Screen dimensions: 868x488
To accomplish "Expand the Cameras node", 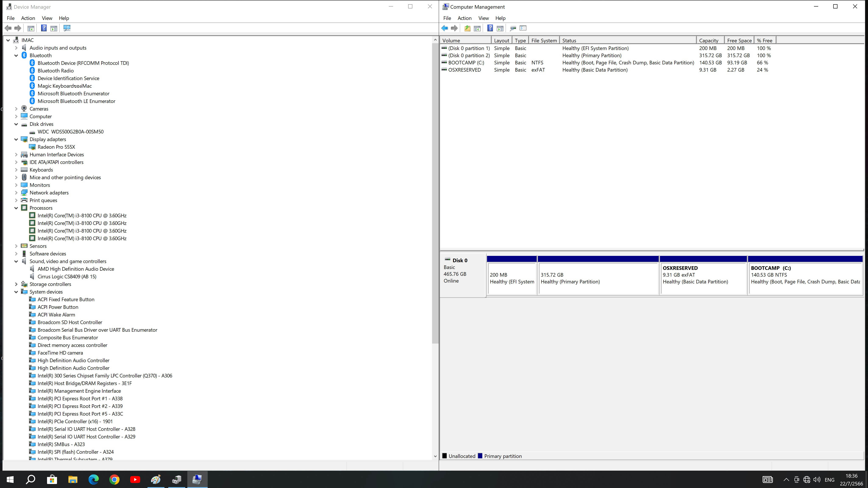I will coord(16,109).
